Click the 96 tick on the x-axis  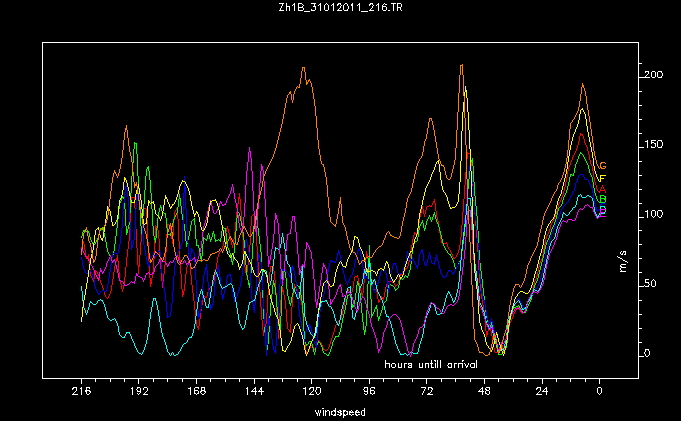(369, 394)
